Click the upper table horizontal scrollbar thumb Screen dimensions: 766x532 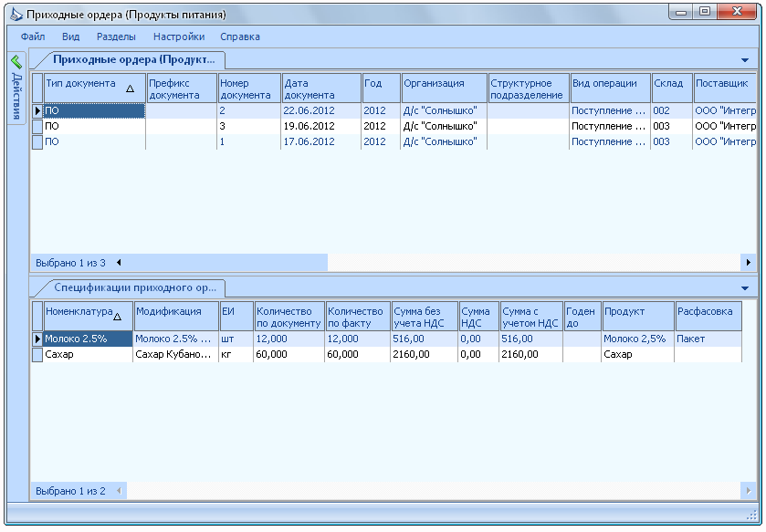(226, 263)
